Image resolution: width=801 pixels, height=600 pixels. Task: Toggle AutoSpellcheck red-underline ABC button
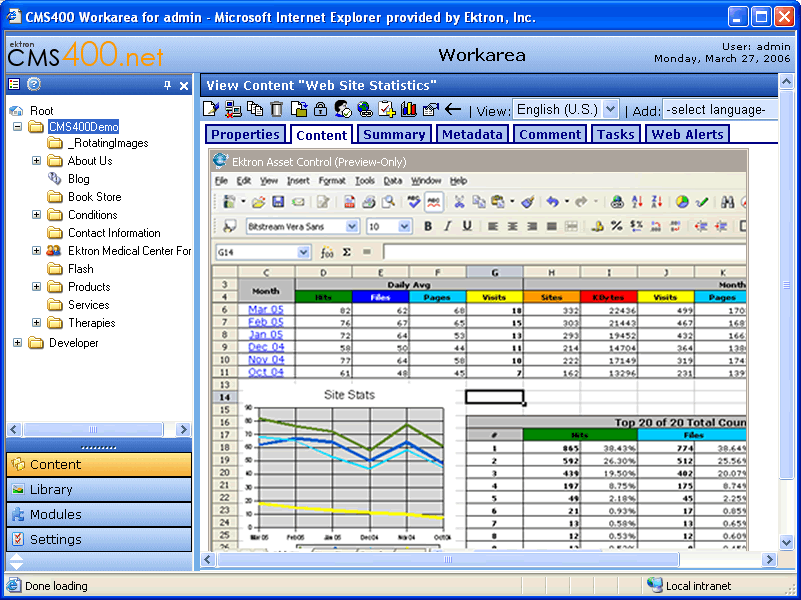tap(434, 202)
